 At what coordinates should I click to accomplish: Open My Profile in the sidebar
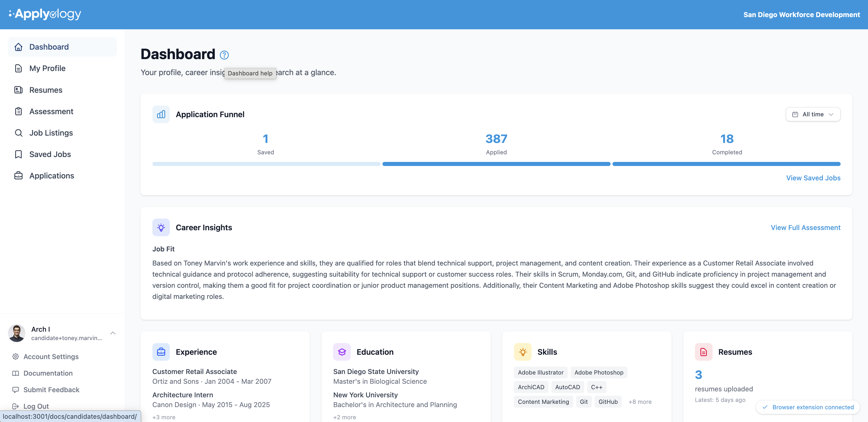62,68
